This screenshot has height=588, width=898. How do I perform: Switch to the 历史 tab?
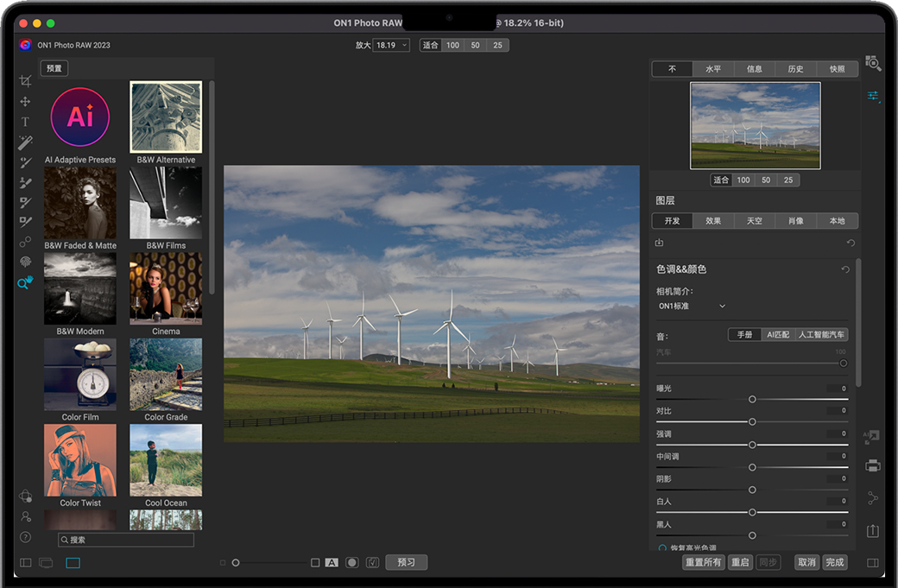pyautogui.click(x=796, y=69)
